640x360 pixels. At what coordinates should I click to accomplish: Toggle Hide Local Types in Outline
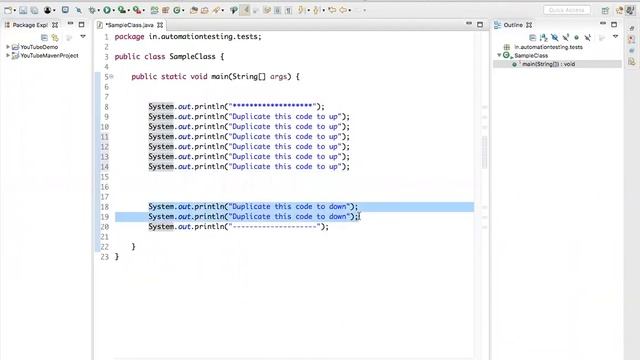[587, 38]
